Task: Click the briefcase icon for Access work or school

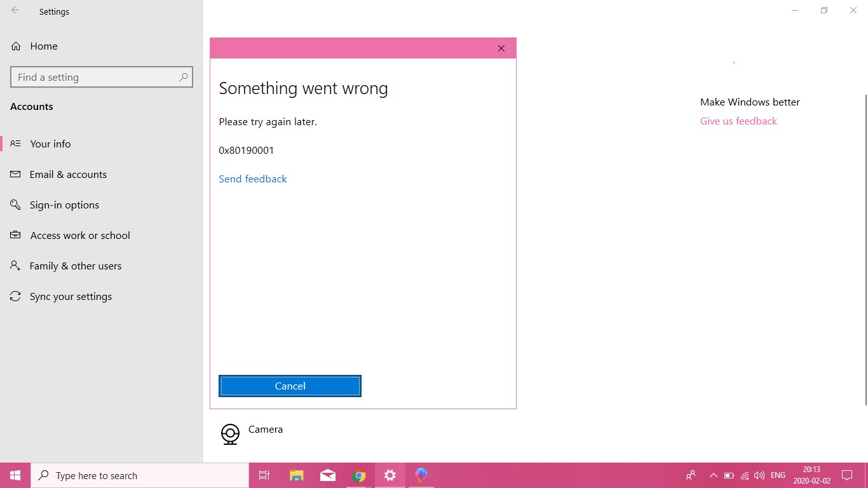Action: (x=15, y=235)
